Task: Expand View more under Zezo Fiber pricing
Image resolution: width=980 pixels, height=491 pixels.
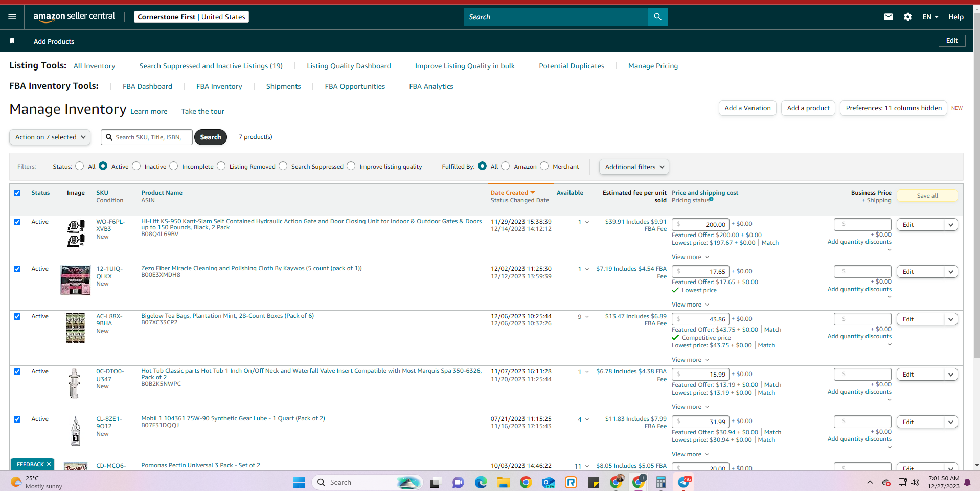Action: 690,305
